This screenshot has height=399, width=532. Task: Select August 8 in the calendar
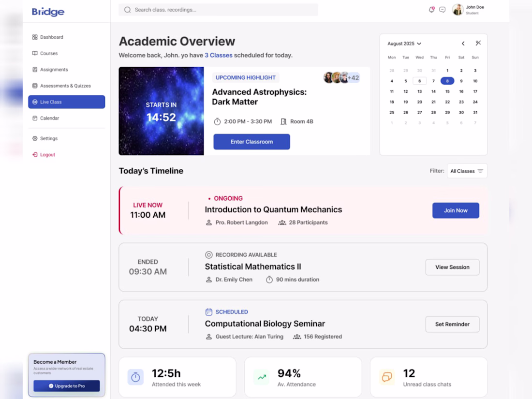tap(447, 81)
